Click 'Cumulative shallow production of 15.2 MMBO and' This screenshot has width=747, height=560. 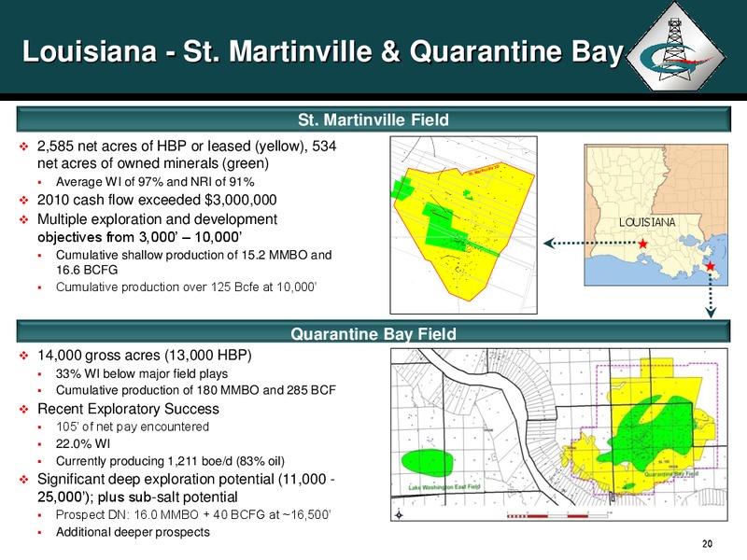click(193, 255)
